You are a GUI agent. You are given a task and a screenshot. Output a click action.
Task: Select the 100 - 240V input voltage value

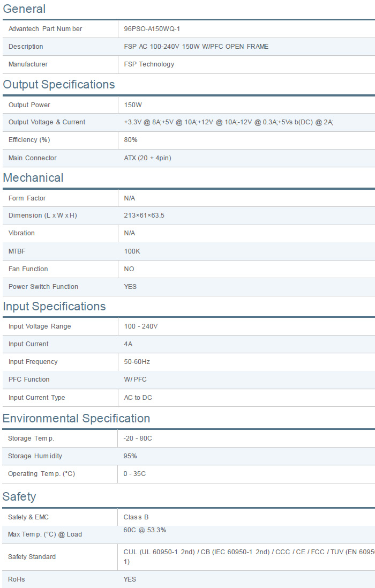[141, 326]
